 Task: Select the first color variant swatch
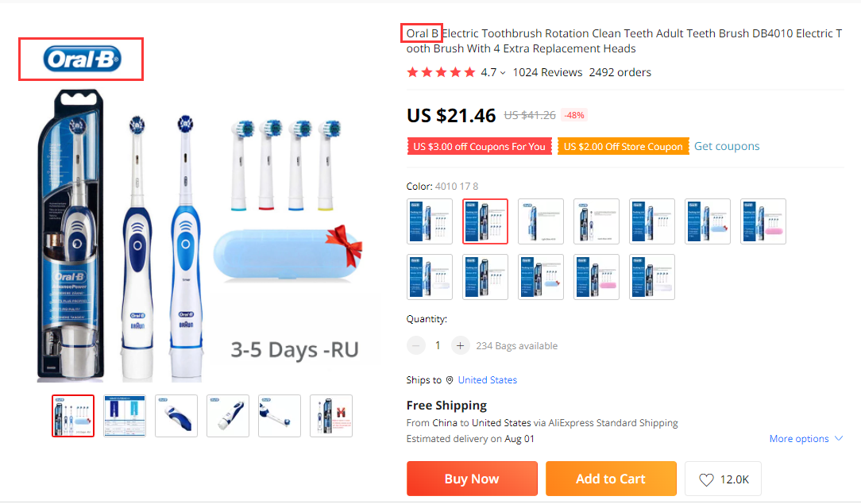coord(430,221)
